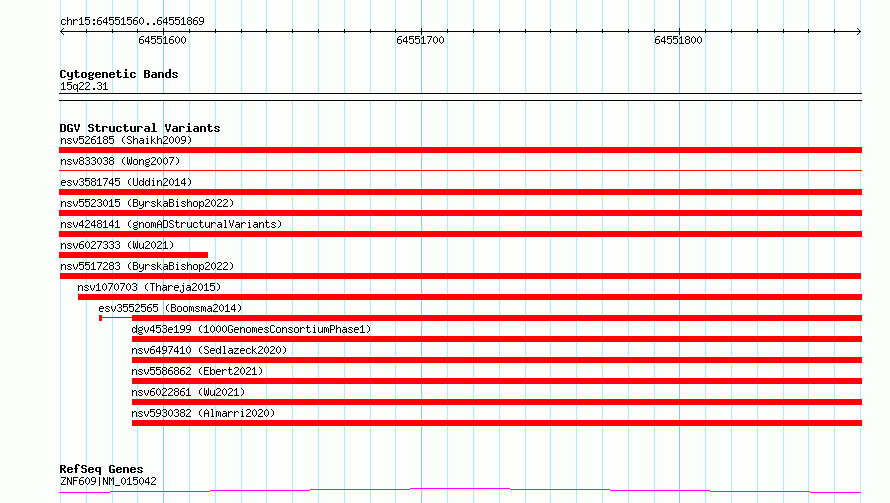Screen dimensions: 890x503
Task: Click the left arrowhead of the ruler
Action: click(62, 32)
